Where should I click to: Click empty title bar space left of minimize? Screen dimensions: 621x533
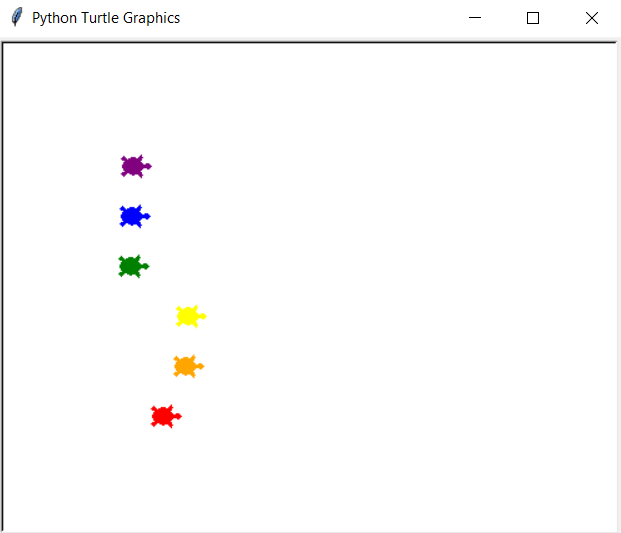tap(320, 18)
